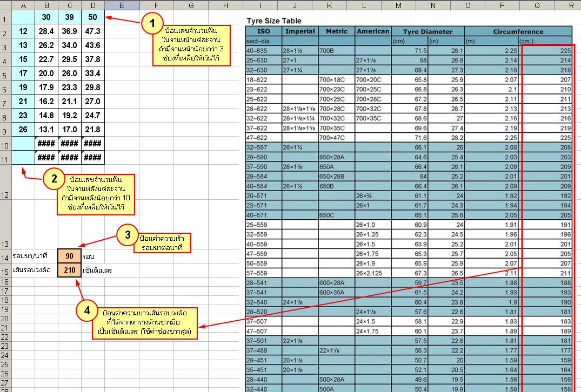
Task: Click speed cell showing 13.1
Action: [46, 130]
